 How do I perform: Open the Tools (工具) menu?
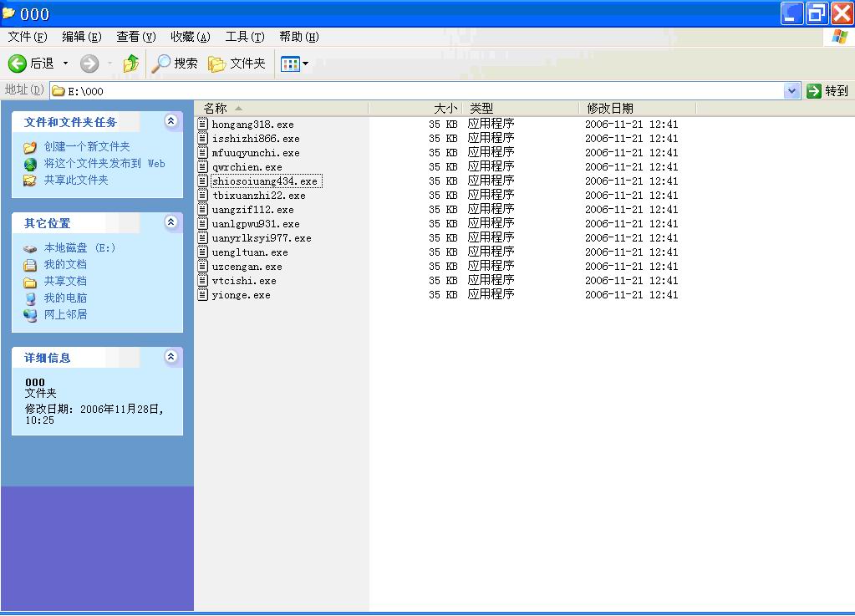[x=244, y=37]
